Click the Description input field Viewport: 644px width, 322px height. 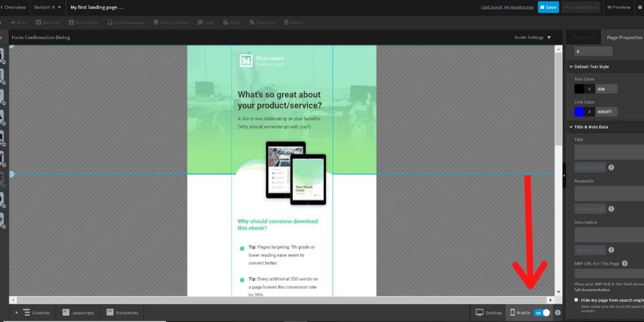point(609,235)
